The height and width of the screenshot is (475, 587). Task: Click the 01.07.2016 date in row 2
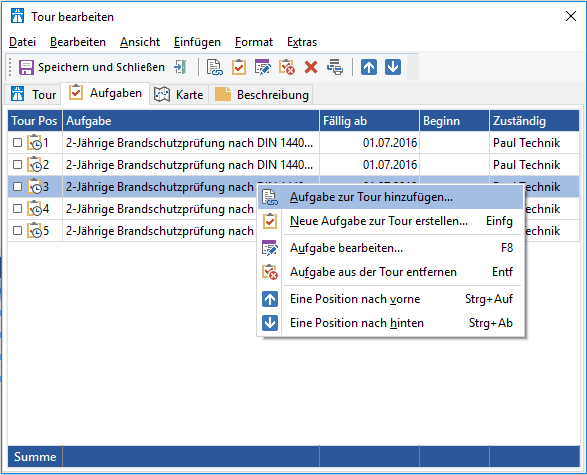(390, 165)
